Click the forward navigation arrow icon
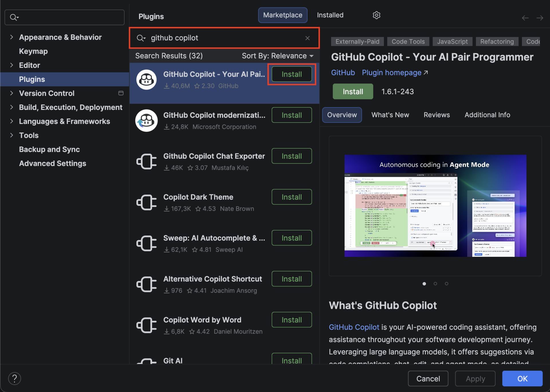The height and width of the screenshot is (392, 550). (540, 18)
